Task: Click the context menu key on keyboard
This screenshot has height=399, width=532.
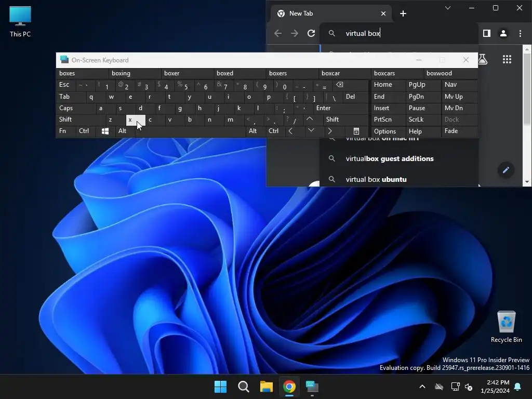Action: point(356,131)
